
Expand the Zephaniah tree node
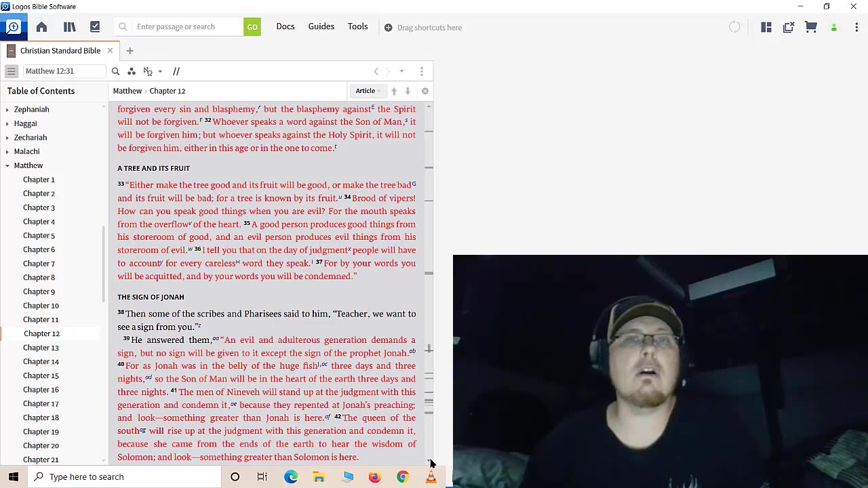pyautogui.click(x=7, y=109)
